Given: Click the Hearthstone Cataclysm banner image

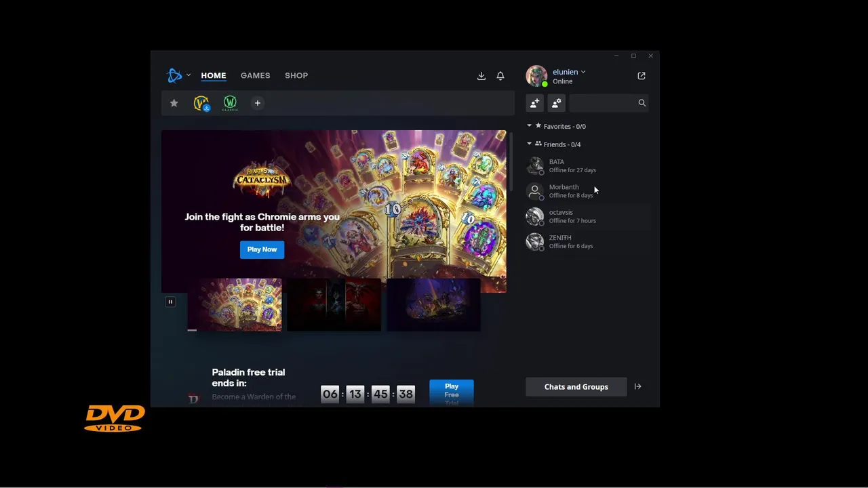Looking at the screenshot, I should tap(334, 211).
